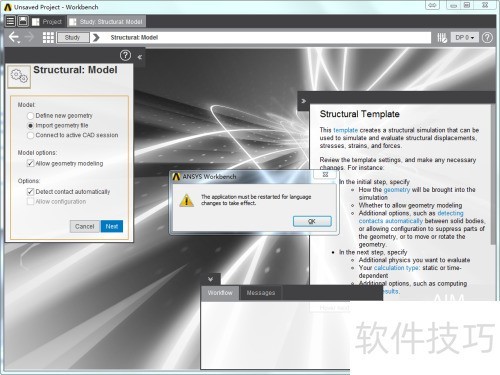Viewport: 500px width, 375px height.
Task: Follow the geometry link in help text
Action: (x=397, y=190)
